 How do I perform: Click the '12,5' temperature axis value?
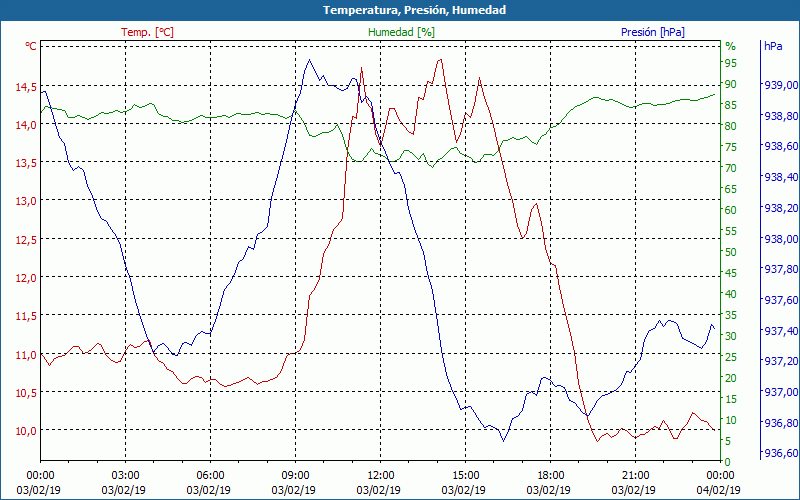click(x=26, y=240)
